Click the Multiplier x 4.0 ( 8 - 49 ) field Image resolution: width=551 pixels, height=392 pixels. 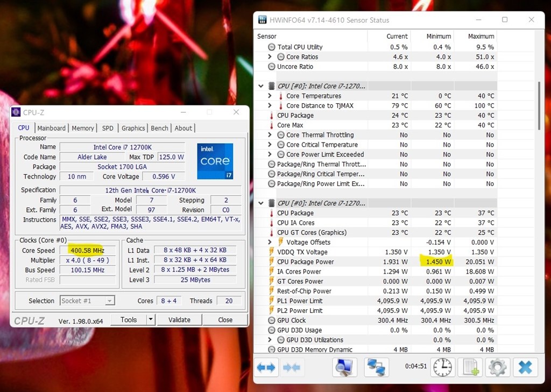click(x=88, y=260)
